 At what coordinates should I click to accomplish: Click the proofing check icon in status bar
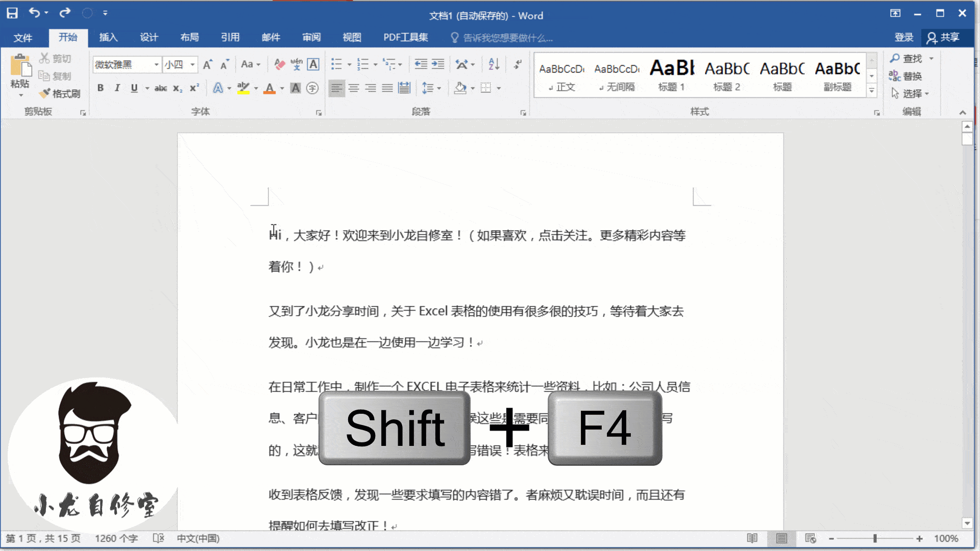158,538
